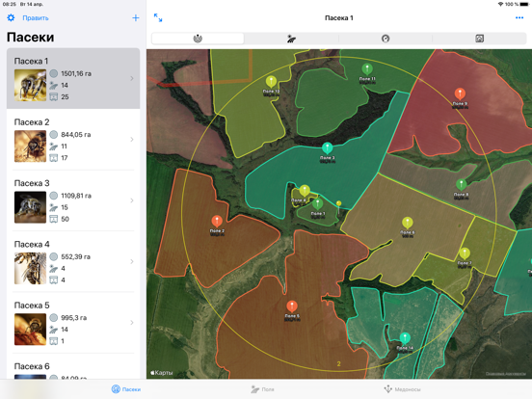
Task: Switch to the fields segment with bee icon
Action: (291, 39)
